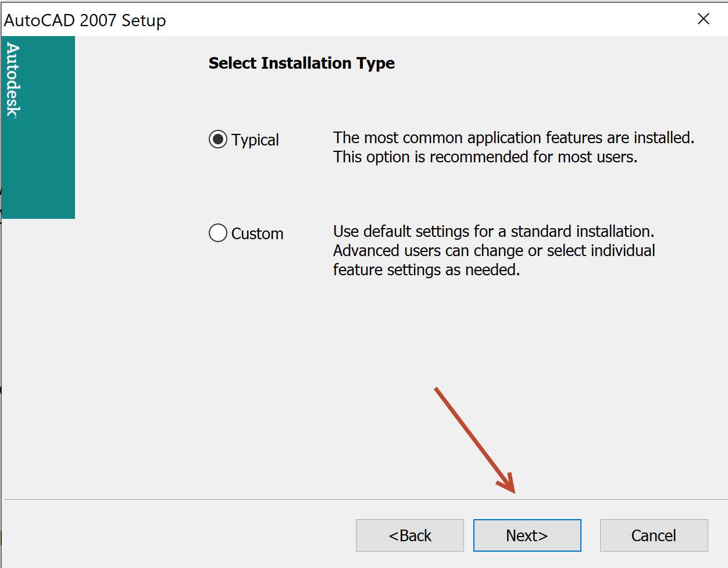The image size is (728, 568).
Task: Click the empty title bar area beside the title
Action: pos(407,19)
